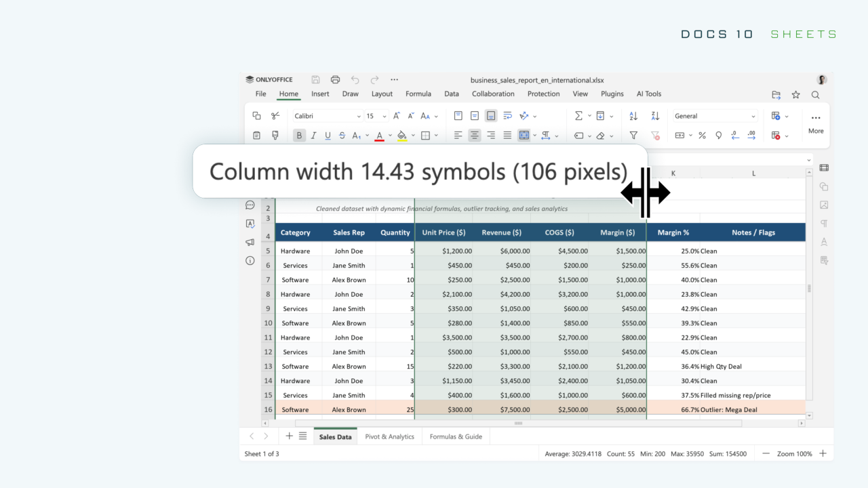Click the add sheet plus button
Image resolution: width=868 pixels, height=488 pixels.
point(289,436)
